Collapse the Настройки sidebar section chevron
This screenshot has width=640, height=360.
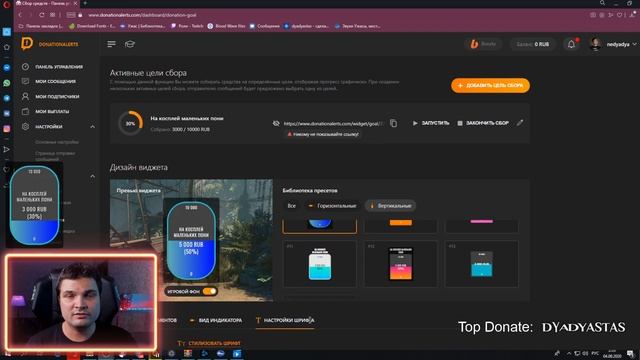pyautogui.click(x=93, y=127)
